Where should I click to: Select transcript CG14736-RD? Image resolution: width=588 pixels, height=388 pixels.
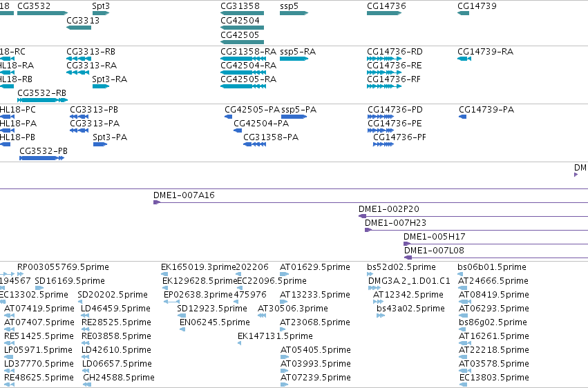395,52
